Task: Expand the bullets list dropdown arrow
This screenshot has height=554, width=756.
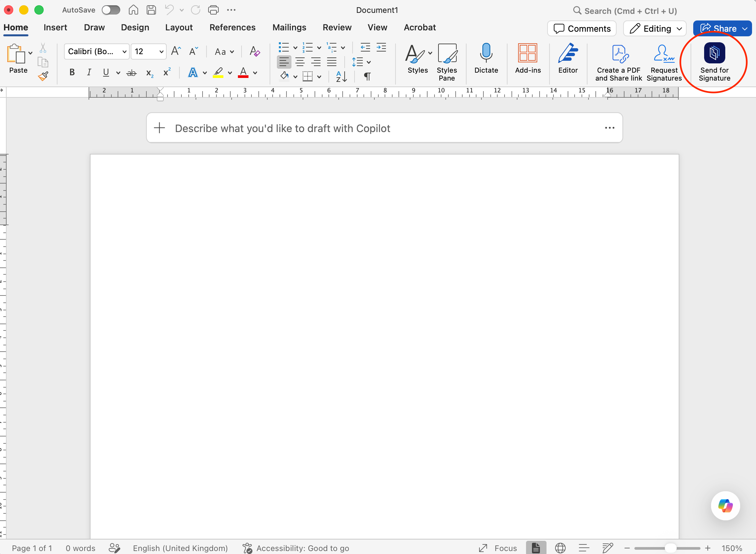Action: click(295, 48)
